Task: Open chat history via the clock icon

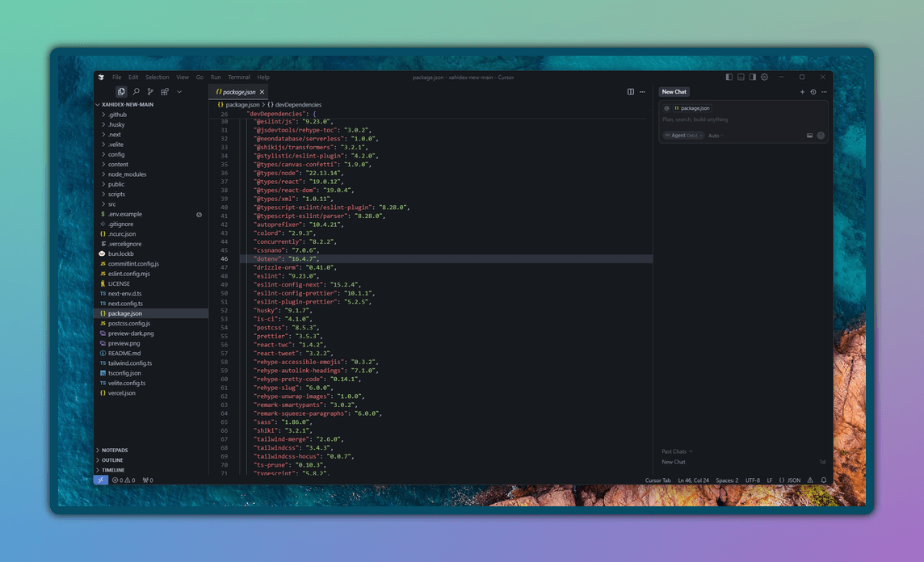Action: [813, 91]
